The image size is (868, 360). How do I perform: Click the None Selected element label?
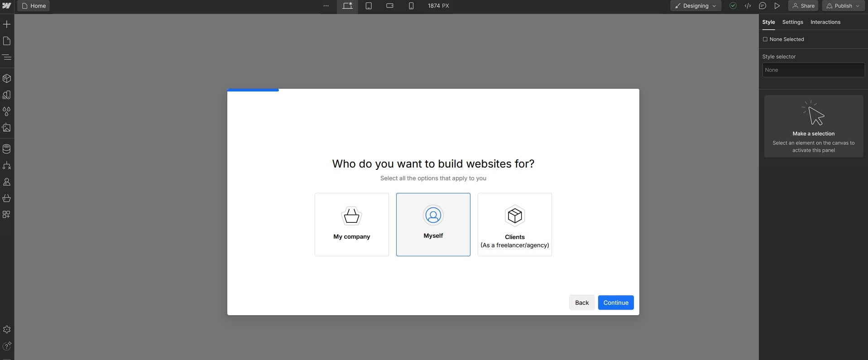(783, 39)
